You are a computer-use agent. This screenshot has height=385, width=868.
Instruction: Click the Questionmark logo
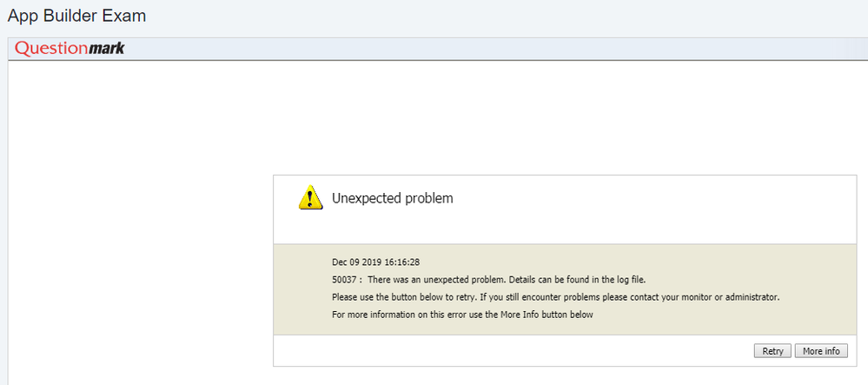pos(70,49)
